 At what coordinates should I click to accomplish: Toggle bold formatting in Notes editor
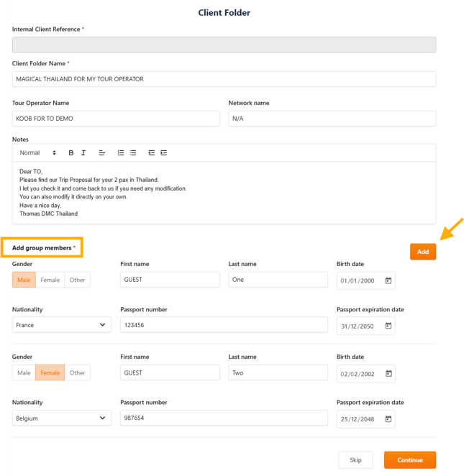point(71,153)
